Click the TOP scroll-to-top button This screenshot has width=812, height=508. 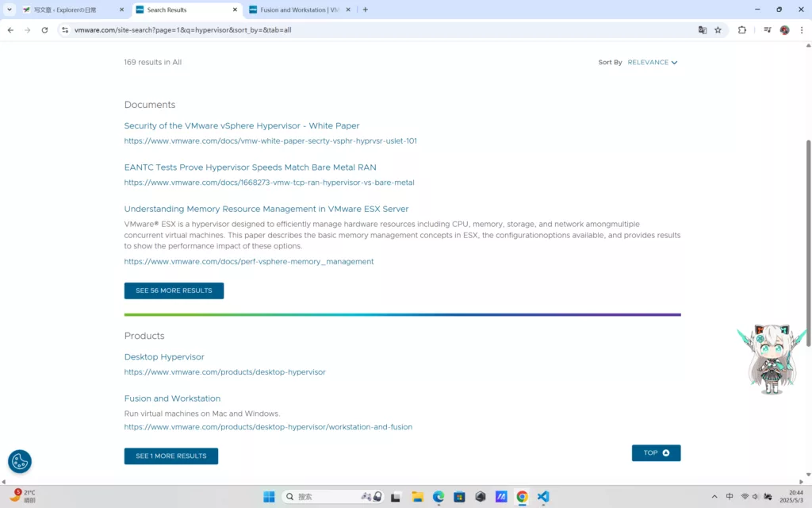click(656, 453)
